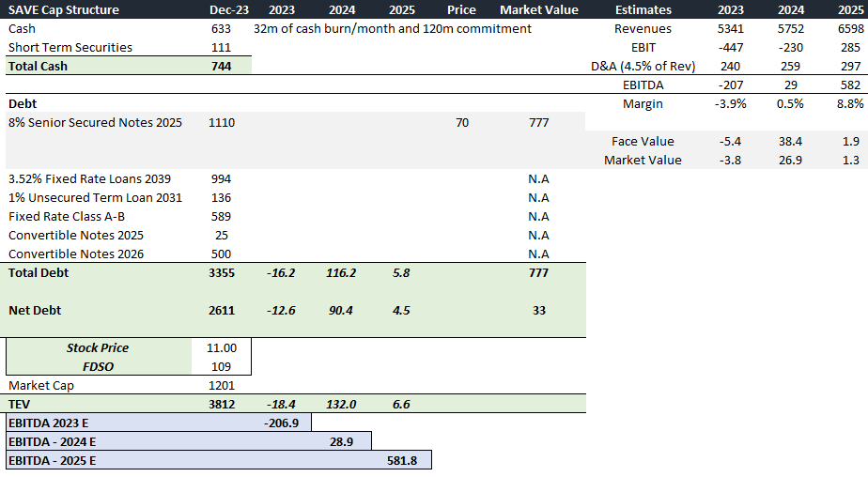Click the 'Dec-23' column header
Image resolution: width=868 pixels, height=477 pixels.
click(228, 10)
